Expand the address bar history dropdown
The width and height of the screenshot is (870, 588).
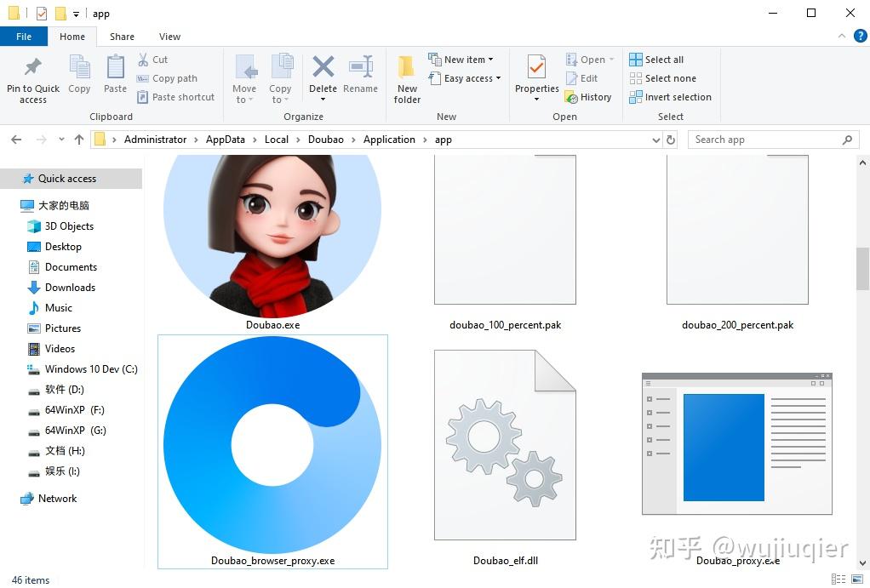(656, 140)
